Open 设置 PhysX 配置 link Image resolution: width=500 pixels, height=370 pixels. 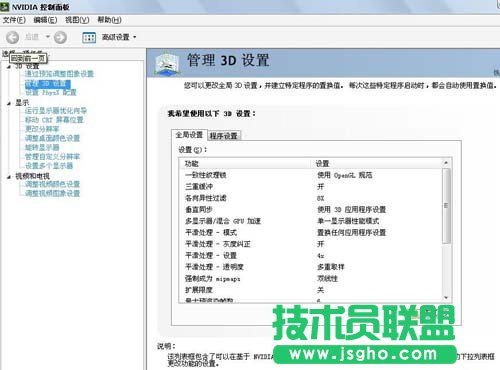point(51,92)
